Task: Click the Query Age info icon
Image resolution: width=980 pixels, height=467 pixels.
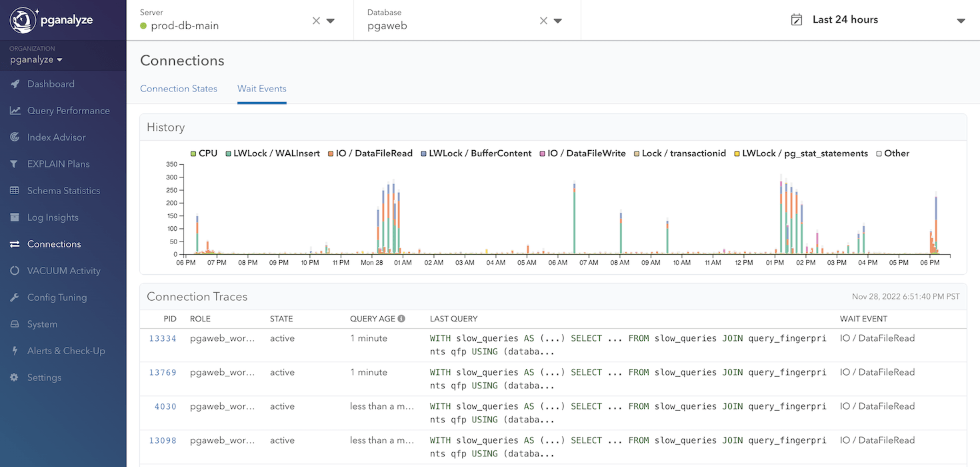Action: pyautogui.click(x=401, y=319)
